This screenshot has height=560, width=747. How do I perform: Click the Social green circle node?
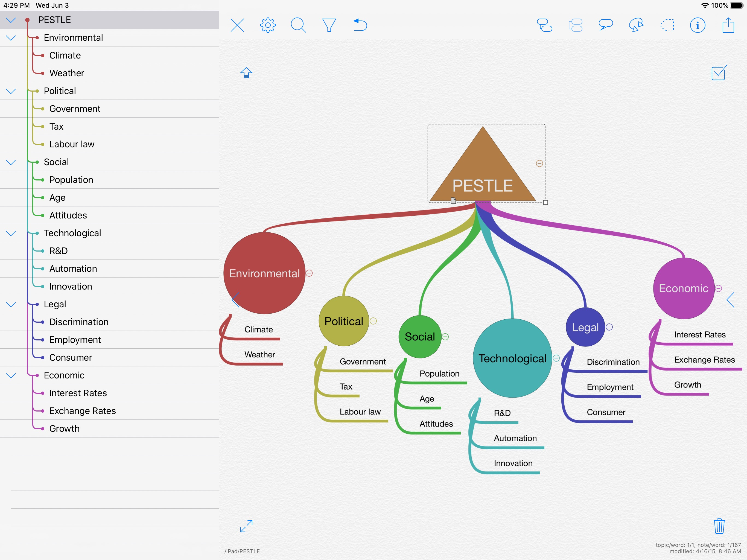coord(419,337)
